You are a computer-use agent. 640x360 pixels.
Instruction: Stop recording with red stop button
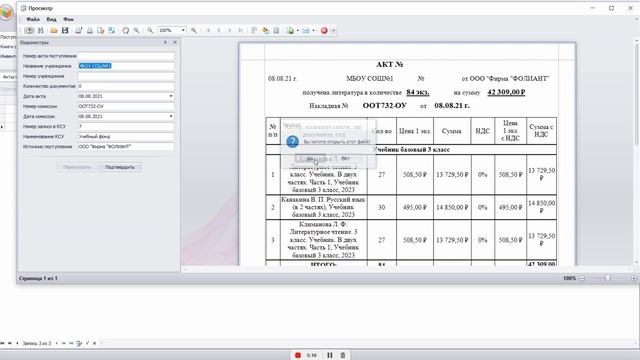click(298, 355)
